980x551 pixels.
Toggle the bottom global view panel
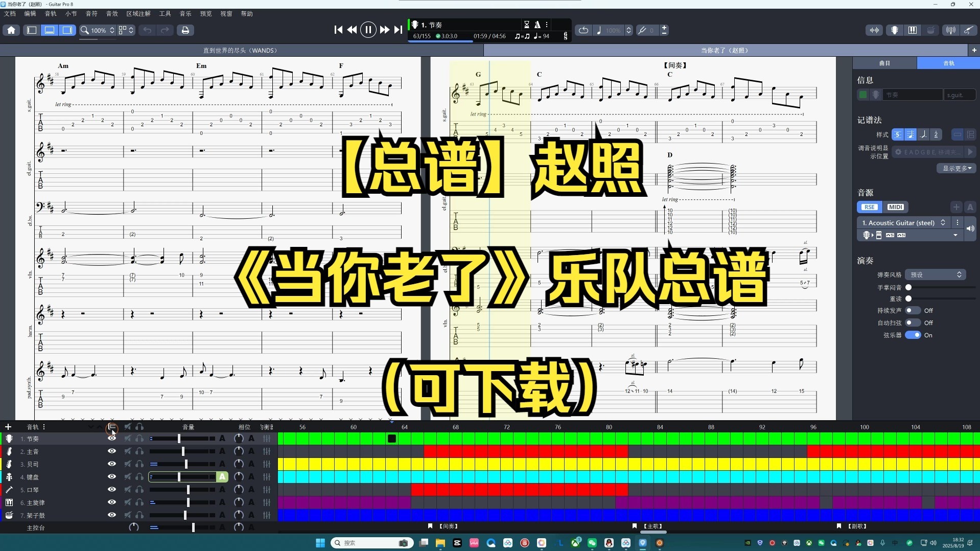50,30
